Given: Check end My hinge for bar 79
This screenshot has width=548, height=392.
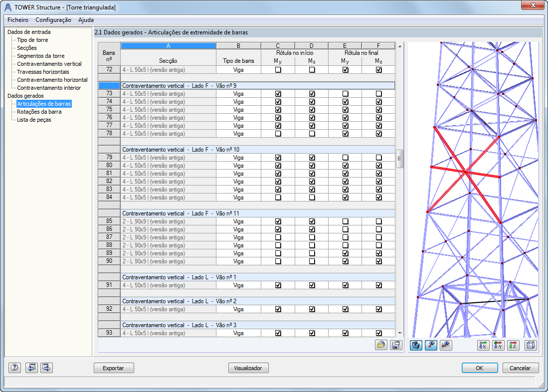Looking at the screenshot, I should click(345, 158).
